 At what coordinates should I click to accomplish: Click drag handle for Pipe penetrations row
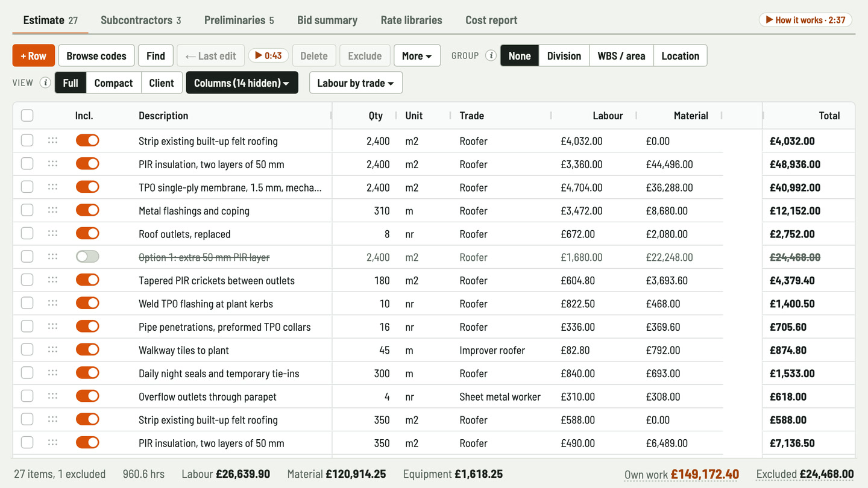53,327
